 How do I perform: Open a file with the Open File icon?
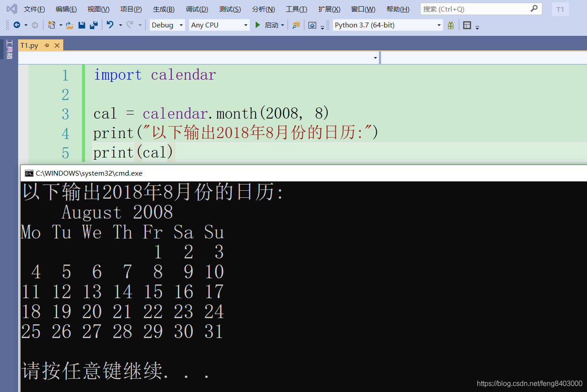(x=69, y=25)
